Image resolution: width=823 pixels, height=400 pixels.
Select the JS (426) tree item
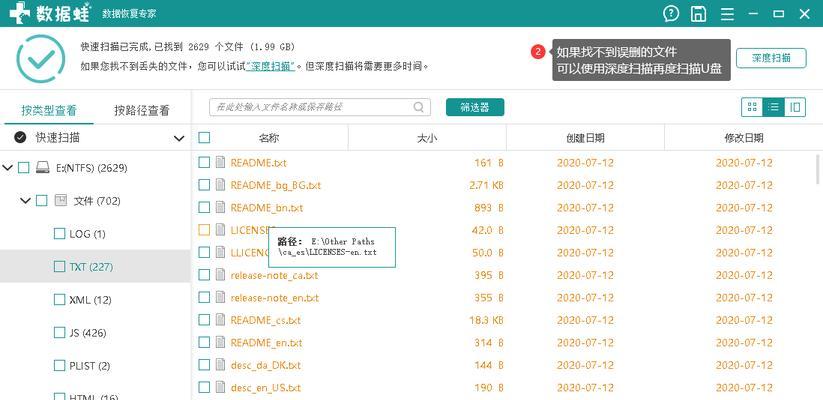pos(95,333)
